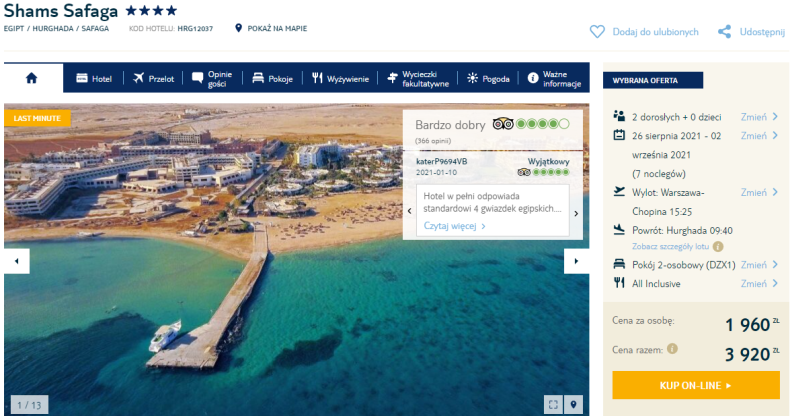Click Czytaj więcej review link
Image resolution: width=790 pixels, height=416 pixels.
tap(454, 226)
